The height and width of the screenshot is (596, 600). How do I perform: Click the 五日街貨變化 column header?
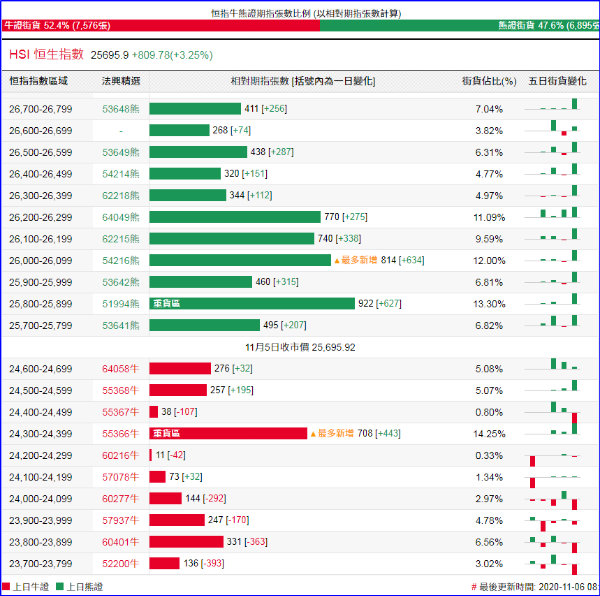click(x=558, y=81)
